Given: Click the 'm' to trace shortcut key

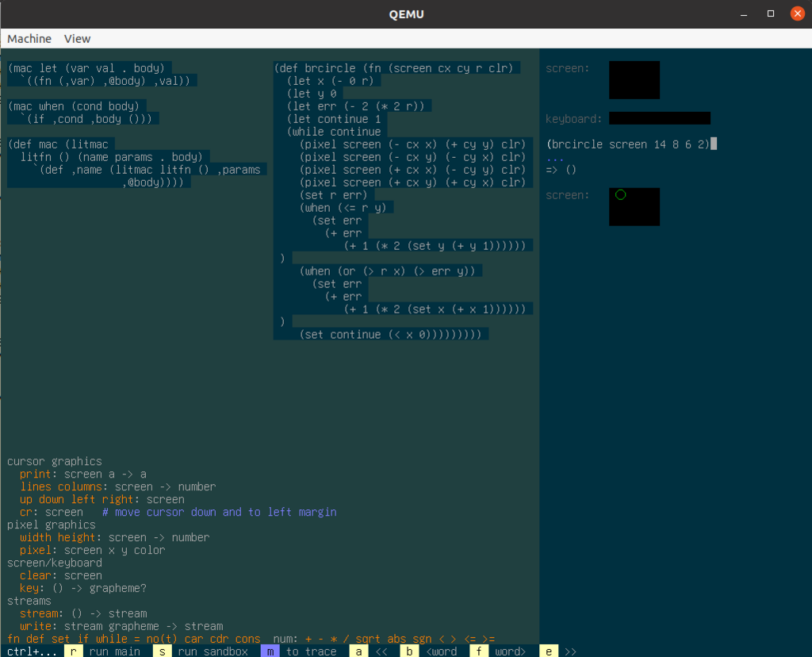Looking at the screenshot, I should pyautogui.click(x=270, y=651).
